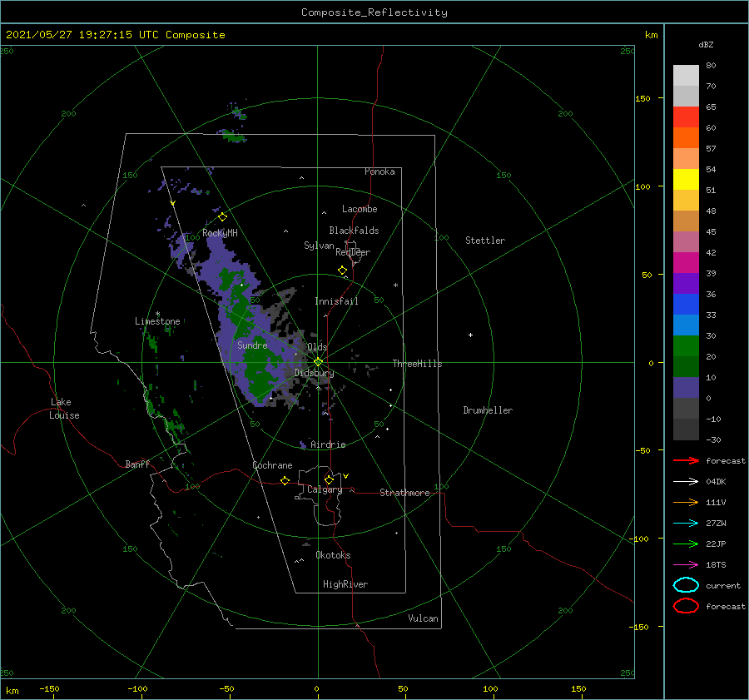The image size is (749, 700).
Task: Select the Cochrane label
Action: coord(272,465)
